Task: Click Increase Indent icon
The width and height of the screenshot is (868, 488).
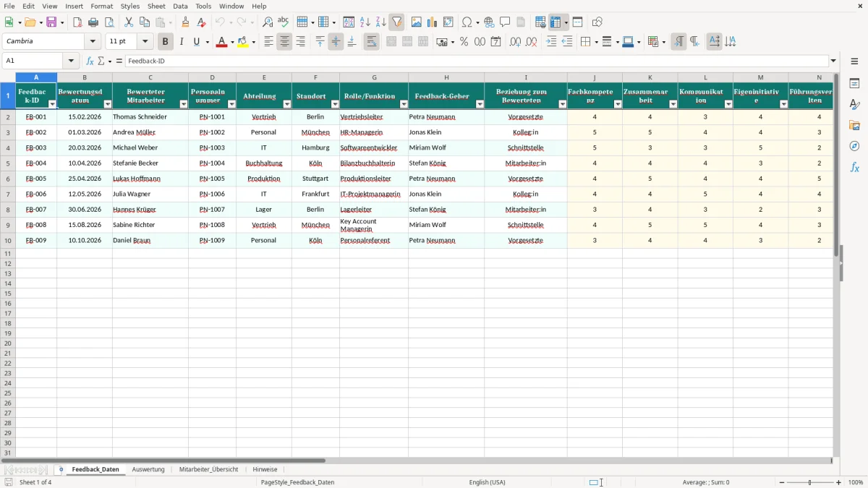Action: point(551,42)
